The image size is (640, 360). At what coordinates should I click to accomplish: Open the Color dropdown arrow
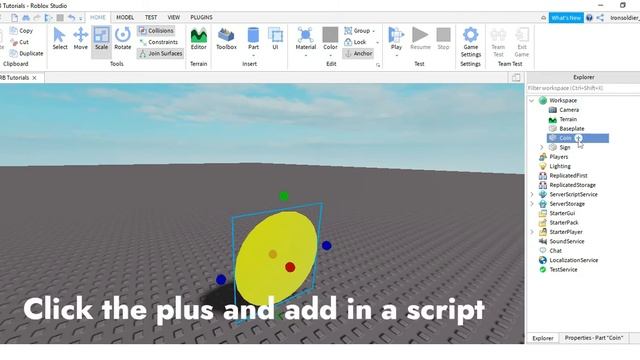tap(330, 55)
